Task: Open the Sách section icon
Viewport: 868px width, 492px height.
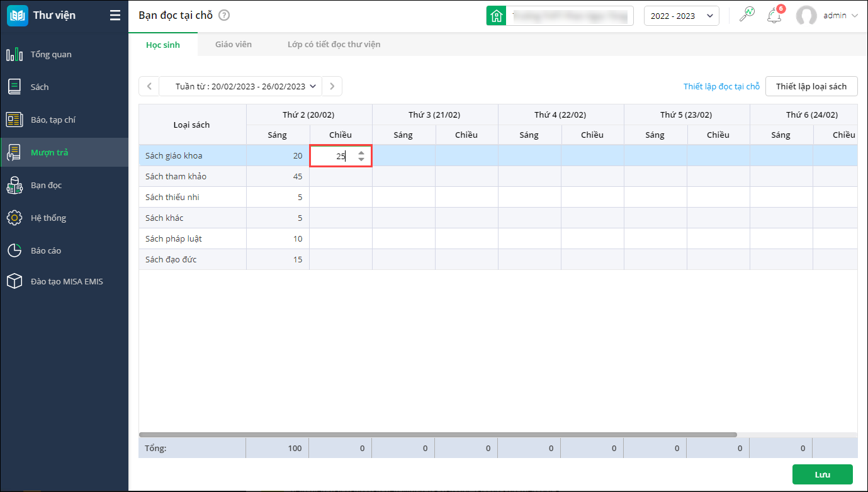Action: click(x=14, y=87)
